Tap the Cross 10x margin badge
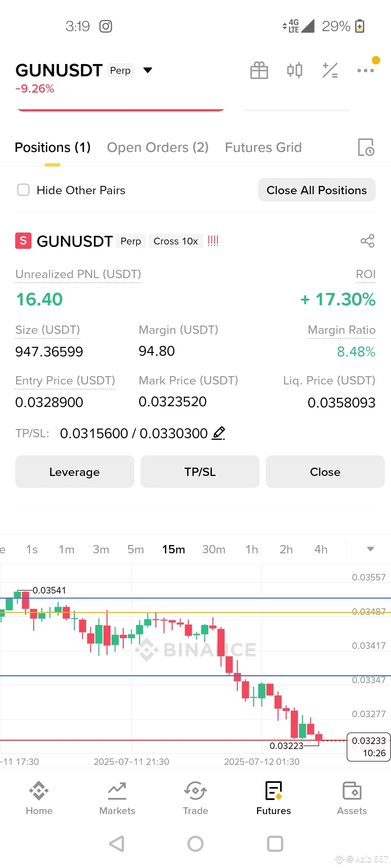This screenshot has width=391, height=868. 176,241
